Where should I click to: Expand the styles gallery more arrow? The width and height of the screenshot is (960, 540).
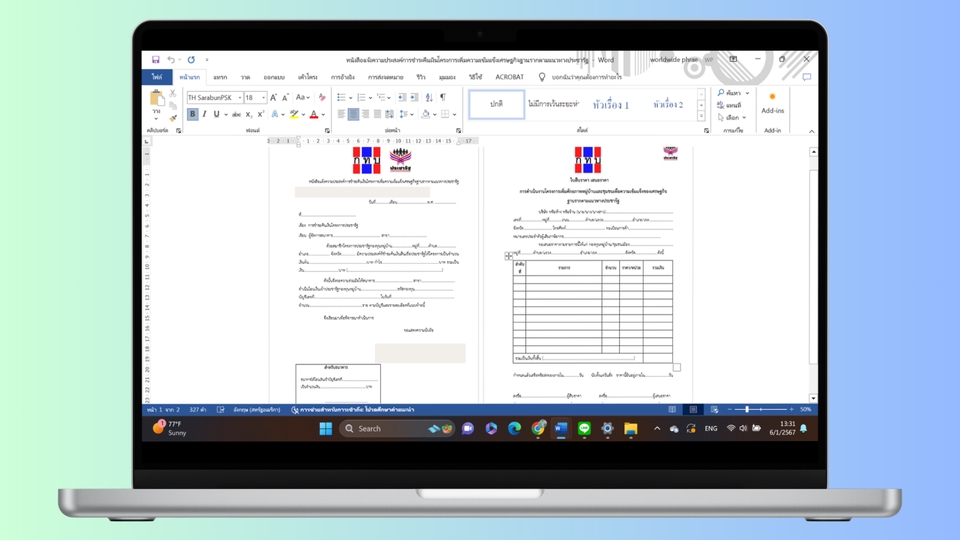coord(701,116)
